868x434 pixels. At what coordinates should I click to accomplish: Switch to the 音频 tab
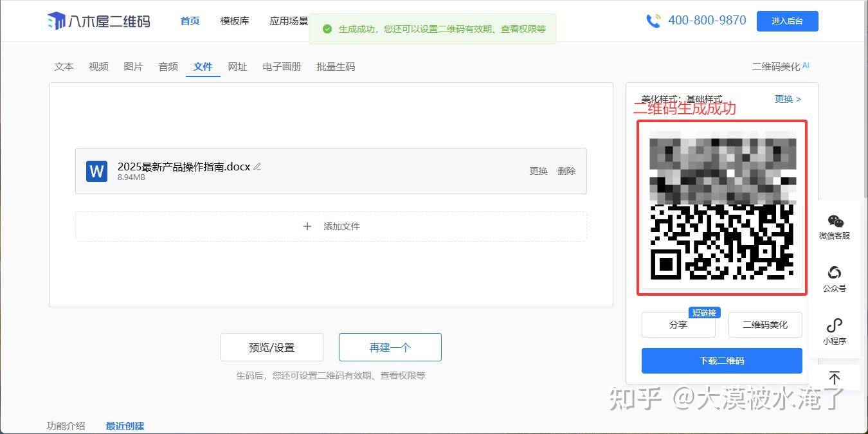[168, 66]
